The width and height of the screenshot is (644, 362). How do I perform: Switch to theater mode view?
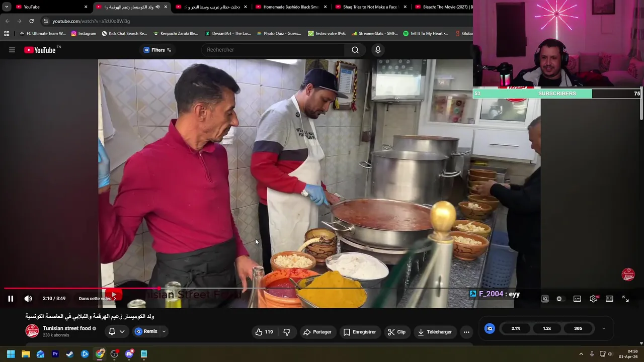(x=609, y=299)
